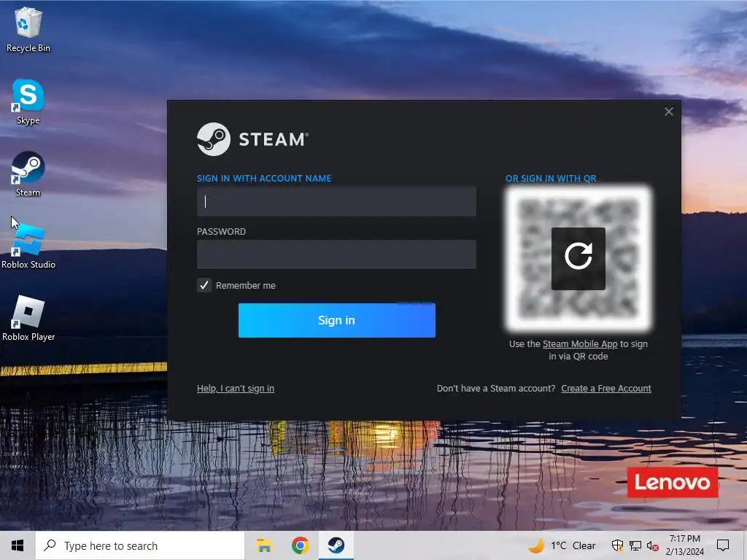Refresh the Steam QR code
The width and height of the screenshot is (747, 560).
[578, 259]
